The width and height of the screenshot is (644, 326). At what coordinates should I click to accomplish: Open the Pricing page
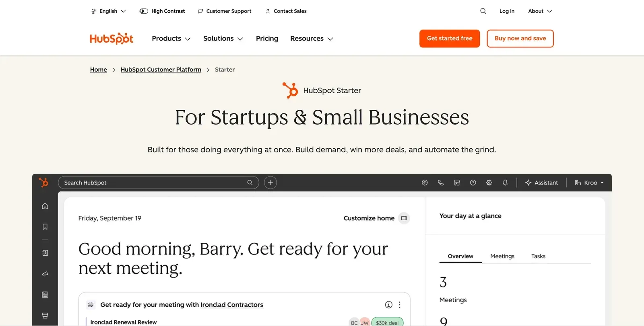click(x=267, y=39)
